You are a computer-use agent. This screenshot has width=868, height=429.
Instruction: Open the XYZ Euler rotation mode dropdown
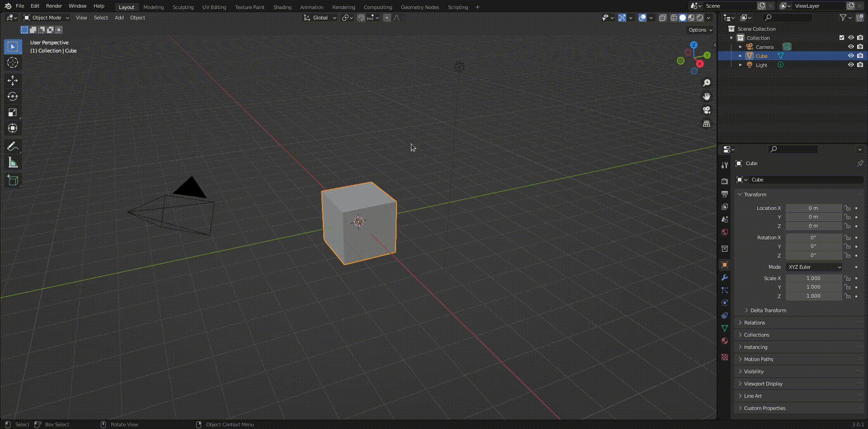(814, 267)
